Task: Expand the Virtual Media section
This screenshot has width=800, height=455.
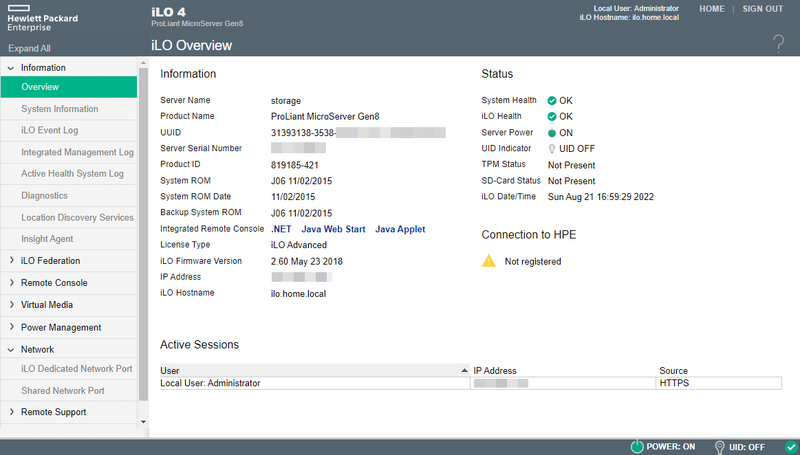Action: (x=11, y=304)
